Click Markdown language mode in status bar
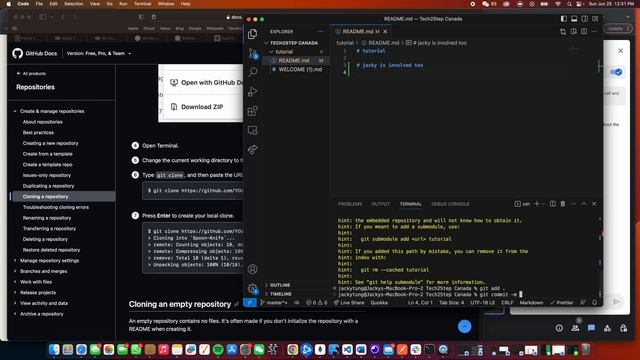 tap(531, 302)
